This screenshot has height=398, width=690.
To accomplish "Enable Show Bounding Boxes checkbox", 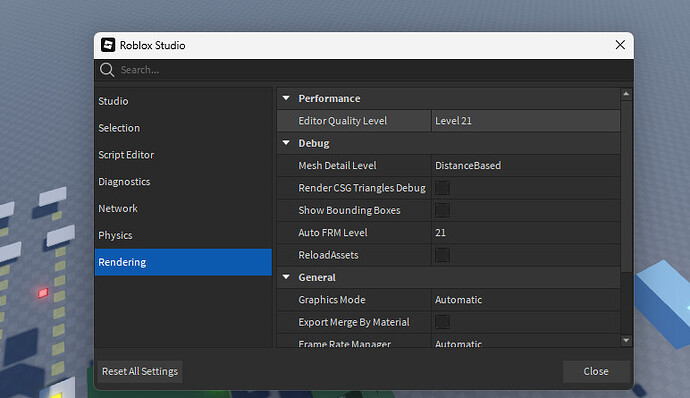I will (442, 210).
